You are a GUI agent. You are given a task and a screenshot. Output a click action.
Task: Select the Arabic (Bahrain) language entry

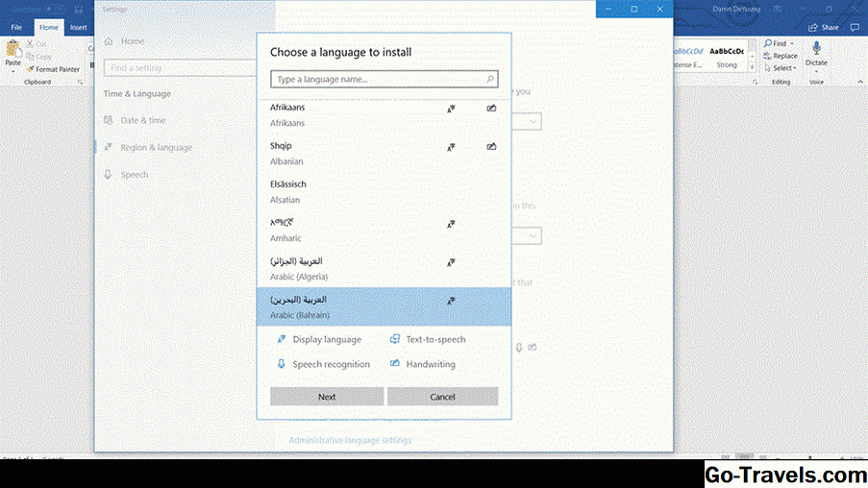point(384,306)
